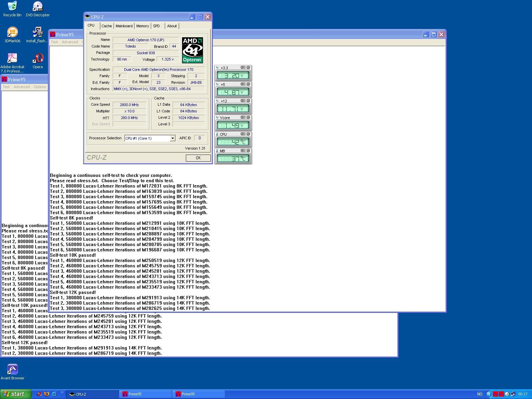Open Test menu in back Prime95 window
532x399 pixels.
click(6, 87)
